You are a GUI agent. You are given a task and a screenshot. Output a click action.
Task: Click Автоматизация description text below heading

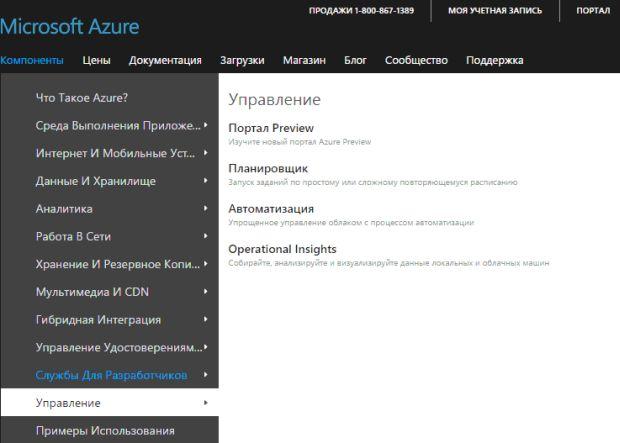(351, 222)
